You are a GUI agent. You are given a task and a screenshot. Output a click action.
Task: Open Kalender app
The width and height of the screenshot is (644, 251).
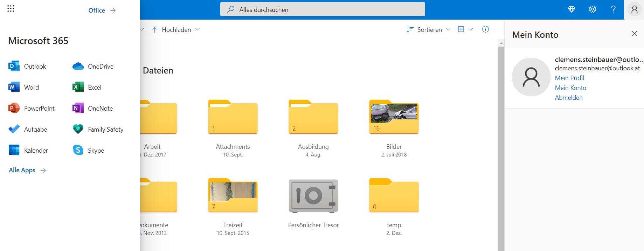(x=28, y=150)
